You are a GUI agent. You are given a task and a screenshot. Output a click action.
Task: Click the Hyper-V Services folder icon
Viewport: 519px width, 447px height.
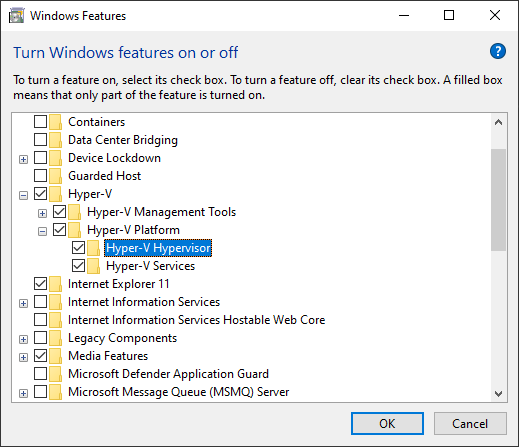pos(93,266)
